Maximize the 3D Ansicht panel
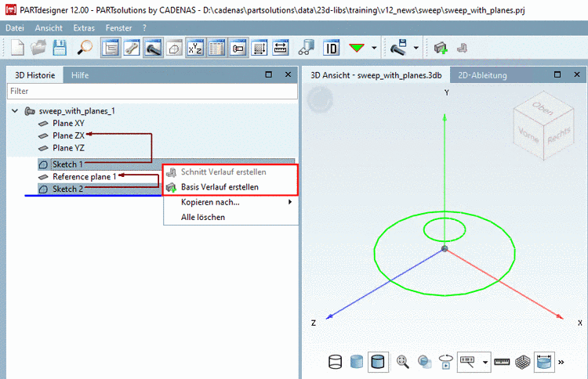 click(557, 74)
